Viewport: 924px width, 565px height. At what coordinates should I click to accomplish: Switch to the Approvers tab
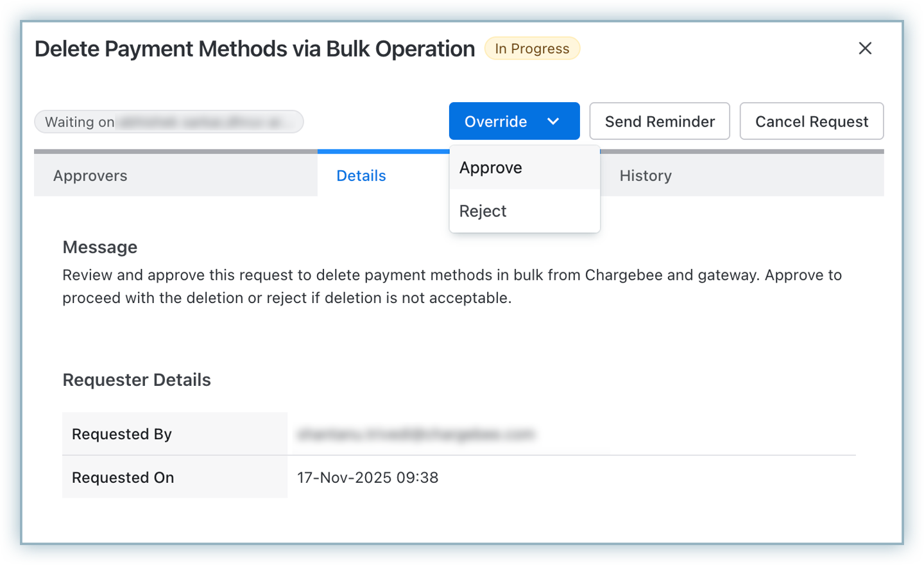click(x=90, y=176)
